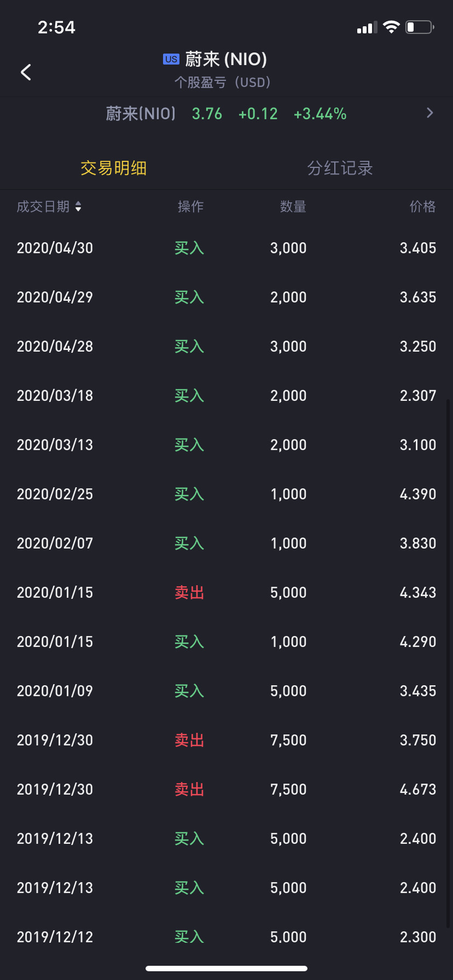Tap the battery indicator icon
Image resolution: width=453 pixels, height=980 pixels.
coord(420,27)
